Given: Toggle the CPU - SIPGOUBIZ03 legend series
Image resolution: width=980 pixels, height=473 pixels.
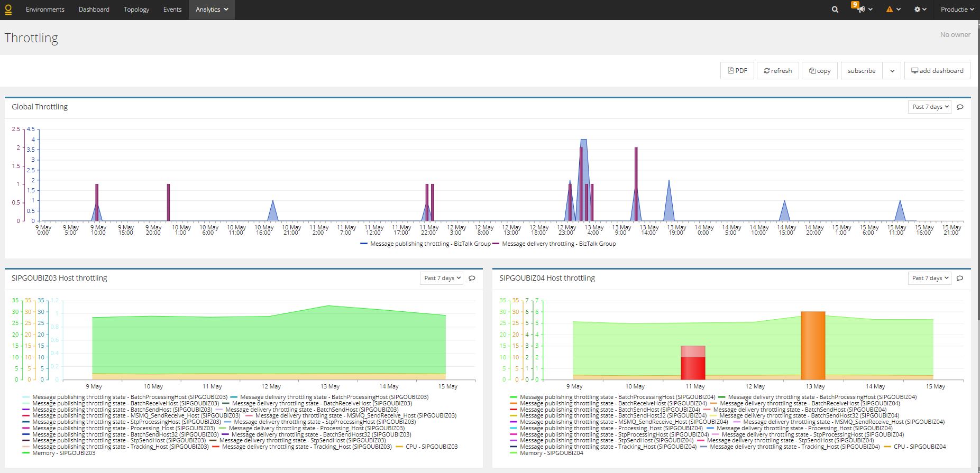Looking at the screenshot, I should point(426,447).
